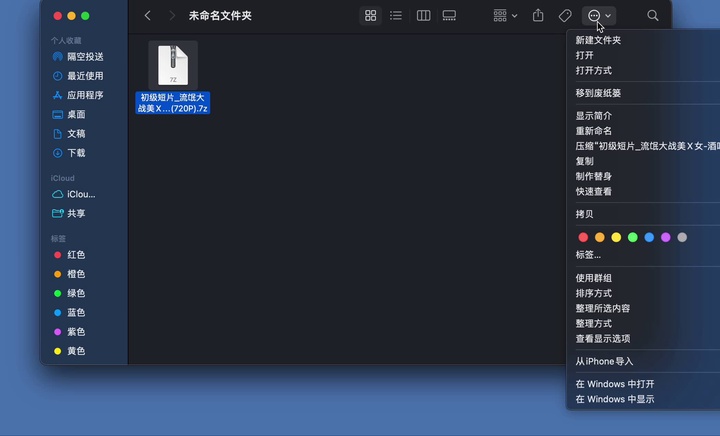
Task: Choose 移到废纸篓 from context menu
Action: (x=598, y=93)
